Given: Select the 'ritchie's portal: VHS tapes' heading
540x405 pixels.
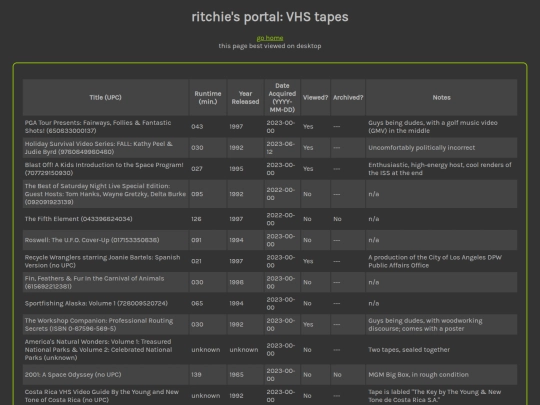Looking at the screenshot, I should coord(270,17).
